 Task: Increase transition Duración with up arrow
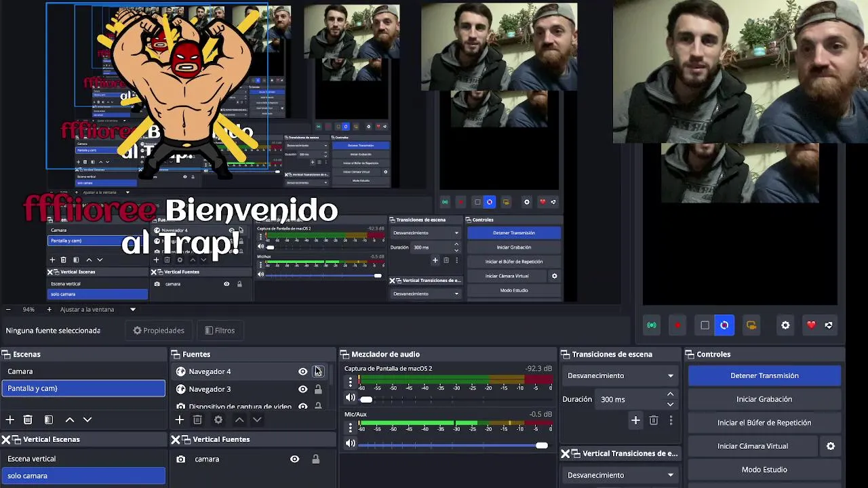pos(671,394)
